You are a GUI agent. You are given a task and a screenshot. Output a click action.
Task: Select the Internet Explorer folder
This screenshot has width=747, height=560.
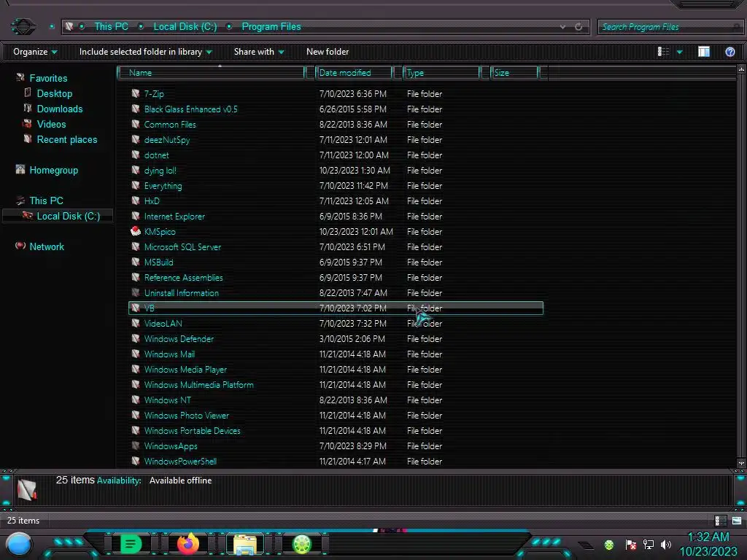pyautogui.click(x=174, y=216)
